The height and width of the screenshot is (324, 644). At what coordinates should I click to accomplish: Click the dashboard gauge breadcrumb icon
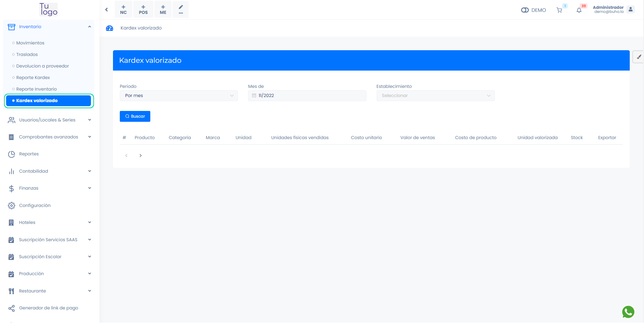(110, 28)
